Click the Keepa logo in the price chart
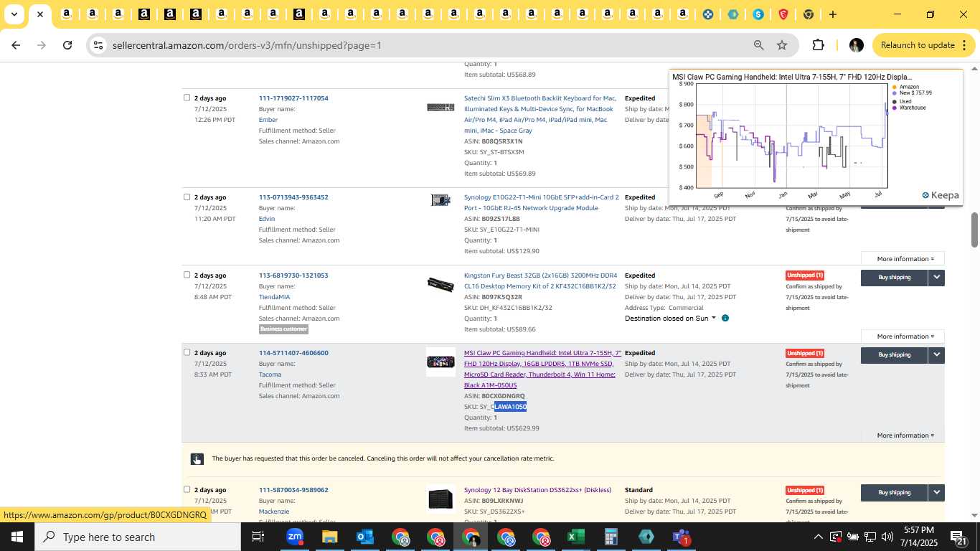The height and width of the screenshot is (551, 980). click(x=941, y=195)
